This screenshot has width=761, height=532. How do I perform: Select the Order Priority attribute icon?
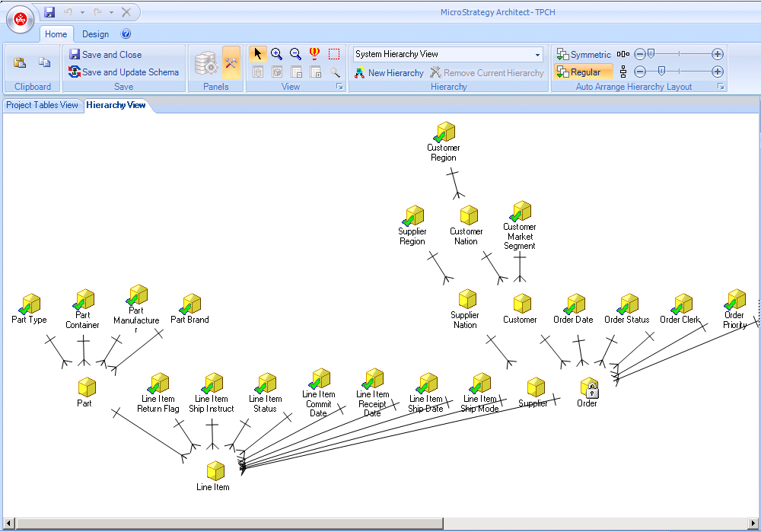(x=736, y=300)
